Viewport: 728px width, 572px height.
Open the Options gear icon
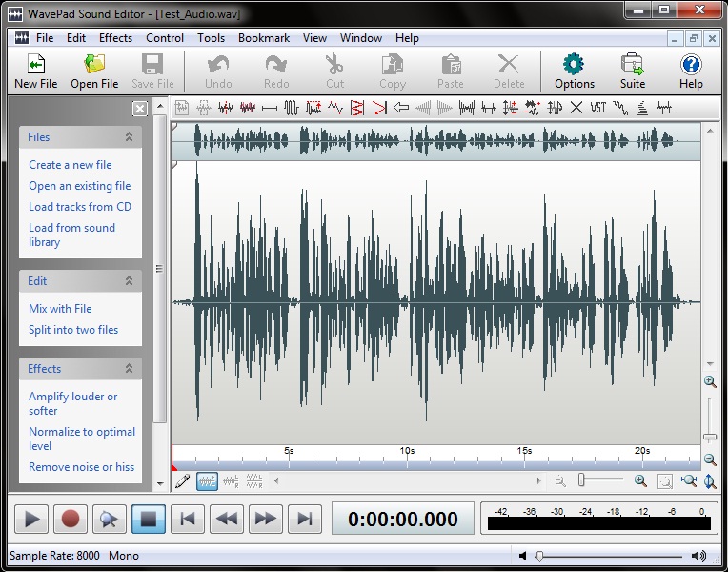pyautogui.click(x=574, y=64)
